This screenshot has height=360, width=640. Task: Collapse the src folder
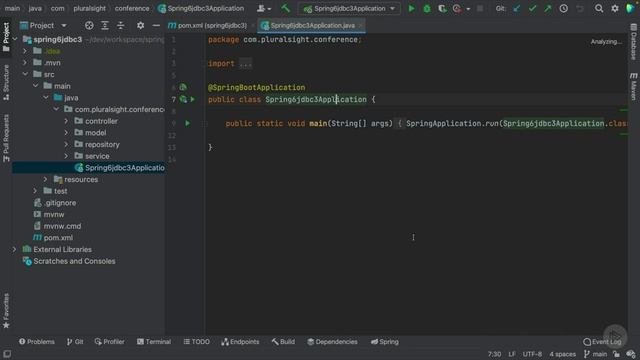[x=25, y=74]
